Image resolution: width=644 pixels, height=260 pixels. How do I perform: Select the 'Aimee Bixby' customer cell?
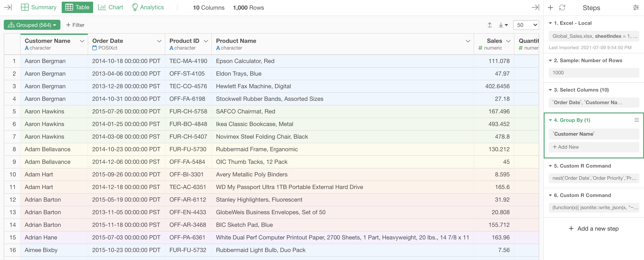[x=54, y=250]
